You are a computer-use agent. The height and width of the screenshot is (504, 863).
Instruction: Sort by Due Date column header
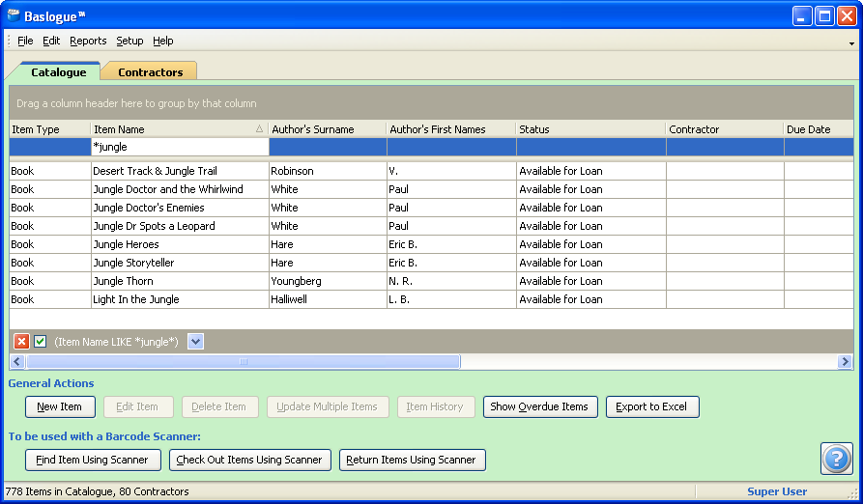pos(819,129)
